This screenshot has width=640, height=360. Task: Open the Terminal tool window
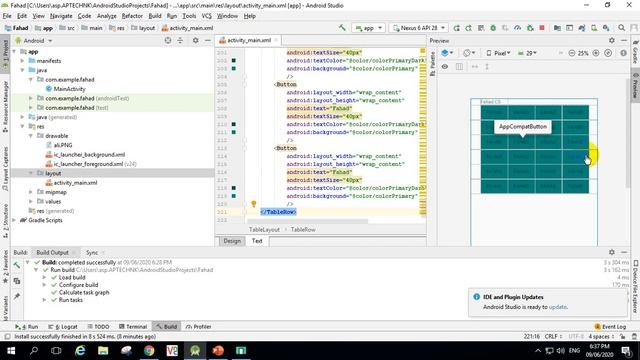click(133, 327)
